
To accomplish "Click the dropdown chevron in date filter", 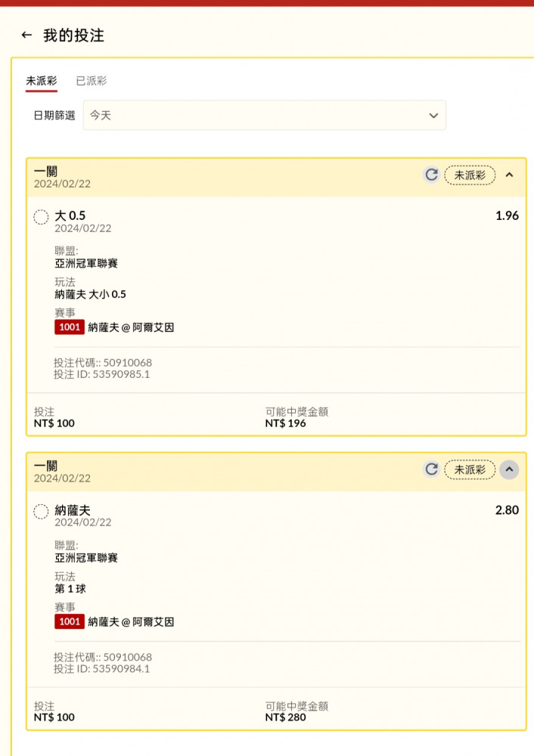I will coord(433,116).
